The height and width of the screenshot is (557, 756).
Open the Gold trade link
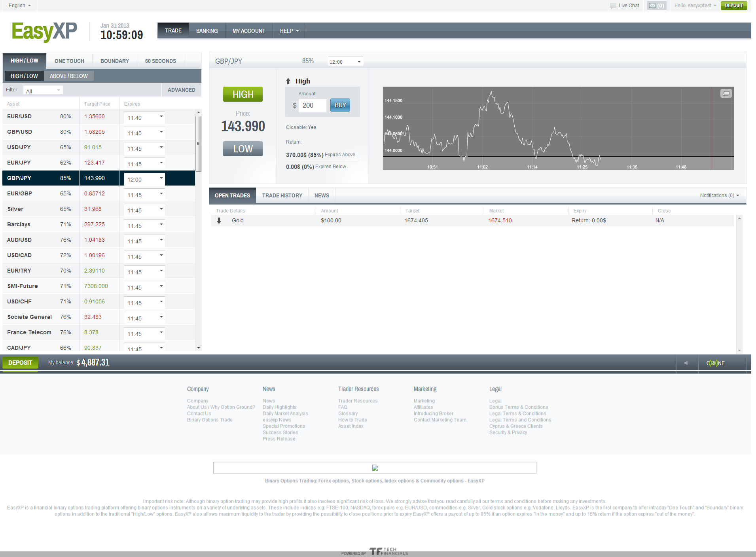point(238,220)
